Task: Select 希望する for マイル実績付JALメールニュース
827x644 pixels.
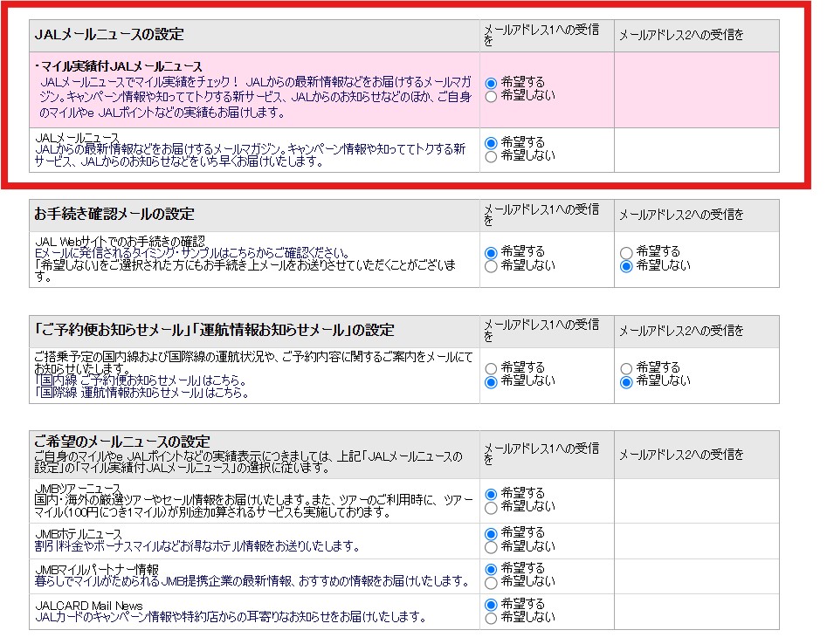Action: (x=491, y=83)
